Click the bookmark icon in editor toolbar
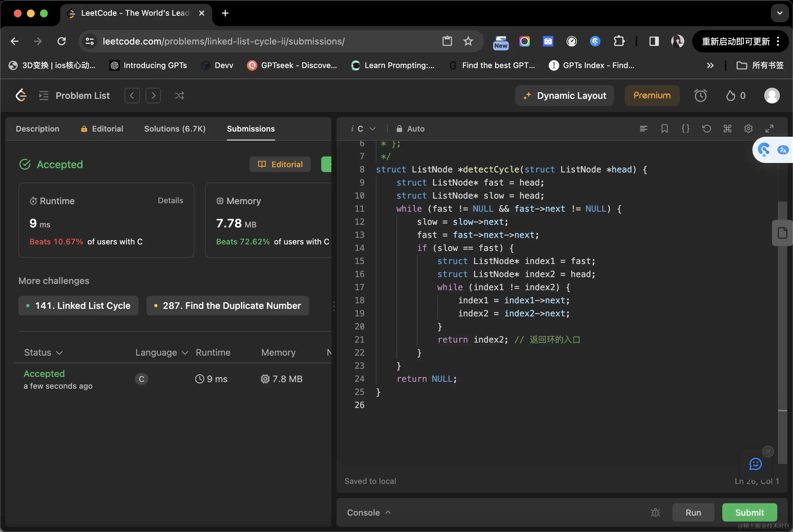793x532 pixels. coord(664,129)
